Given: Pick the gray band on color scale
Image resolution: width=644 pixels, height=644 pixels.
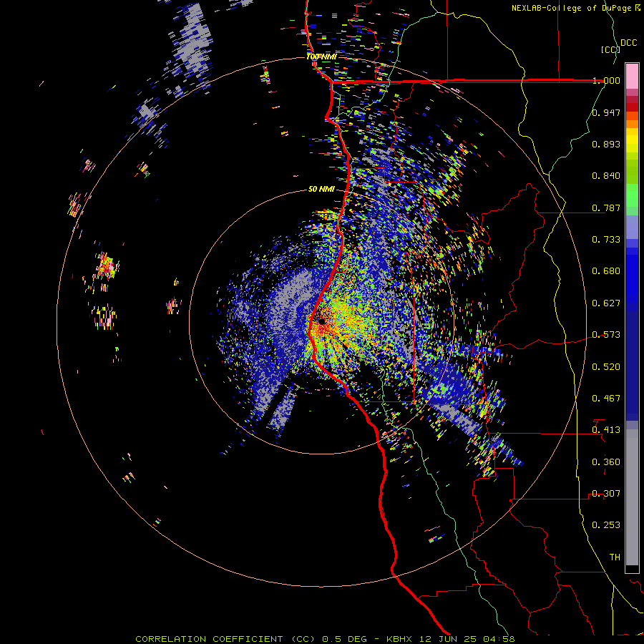Looking at the screenshot, I should [x=632, y=497].
